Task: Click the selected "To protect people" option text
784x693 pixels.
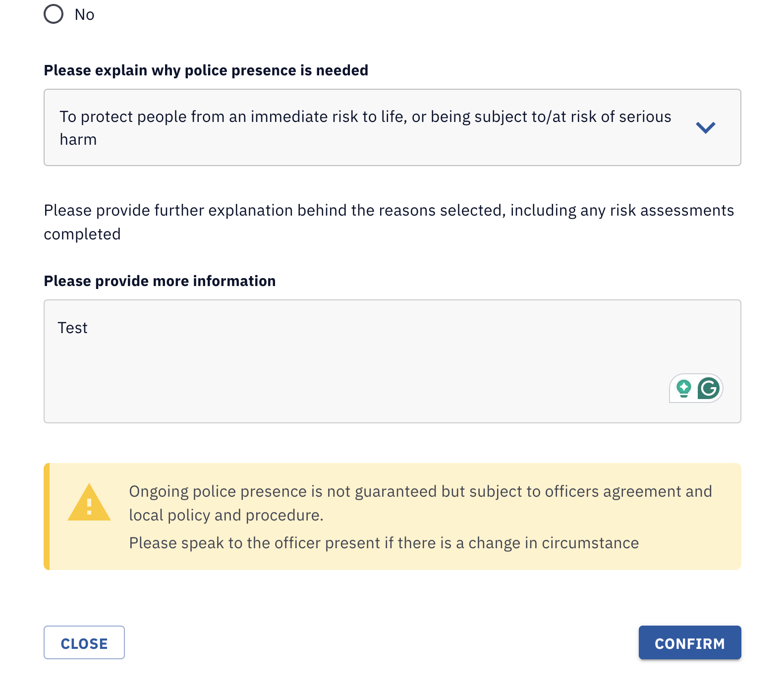Action: pyautogui.click(x=365, y=128)
